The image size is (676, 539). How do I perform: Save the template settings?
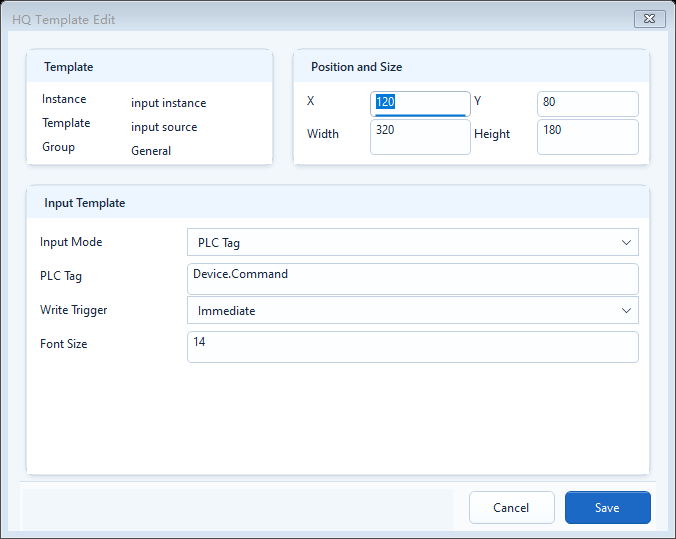tap(607, 508)
